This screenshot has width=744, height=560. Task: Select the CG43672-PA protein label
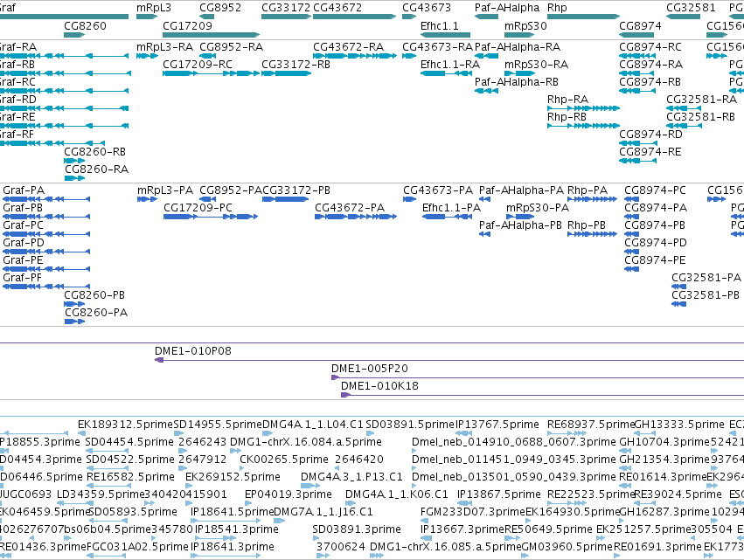click(x=350, y=208)
